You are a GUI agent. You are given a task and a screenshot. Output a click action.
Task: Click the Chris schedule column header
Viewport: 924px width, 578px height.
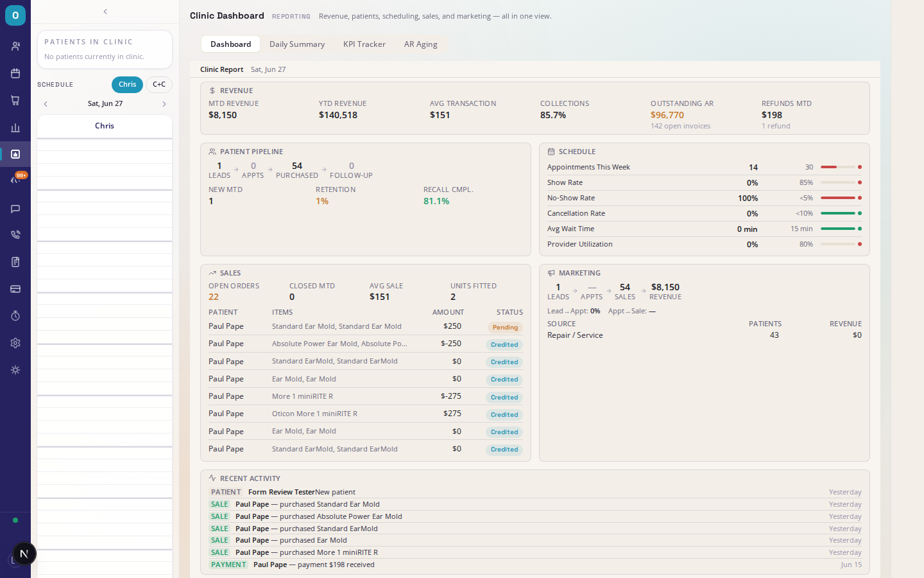pyautogui.click(x=105, y=126)
